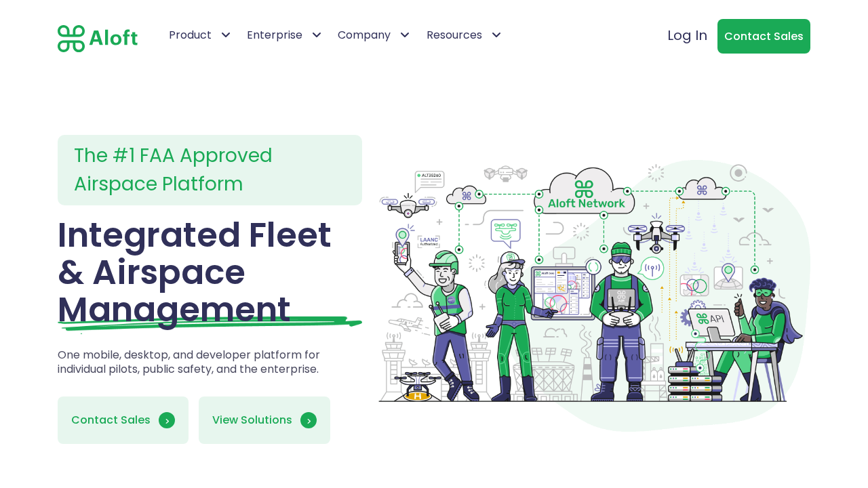Image resolution: width=868 pixels, height=488 pixels.
Task: Select Product from the top navigation
Action: click(x=190, y=33)
